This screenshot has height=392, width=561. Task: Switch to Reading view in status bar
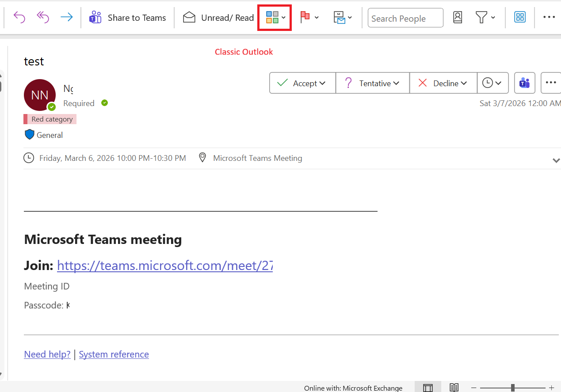coord(454,388)
